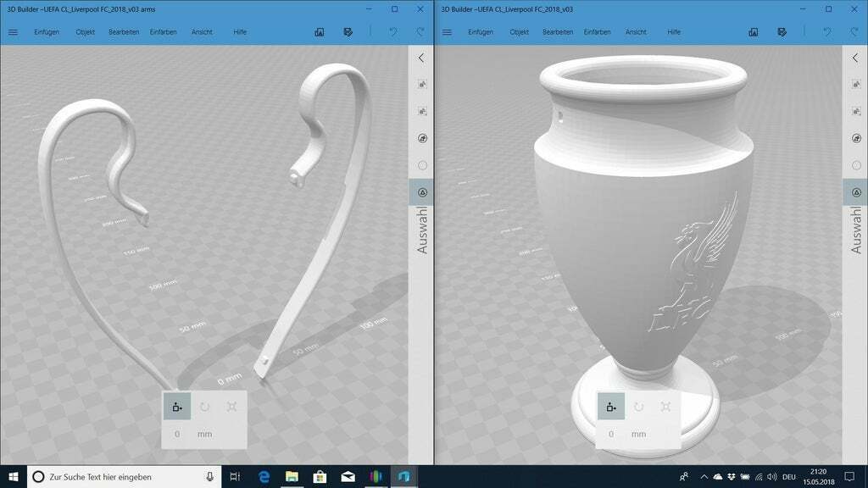Open clock showing 21:20 15.05.2018

click(x=819, y=476)
